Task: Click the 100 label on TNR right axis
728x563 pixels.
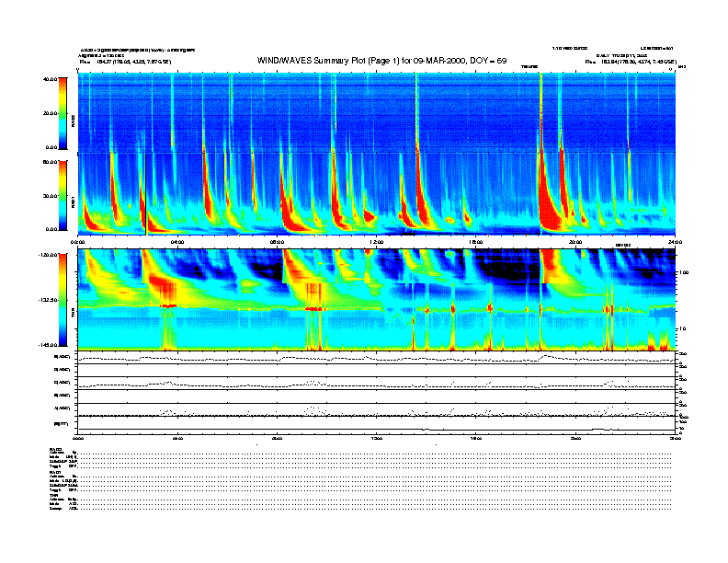Action: click(x=684, y=272)
